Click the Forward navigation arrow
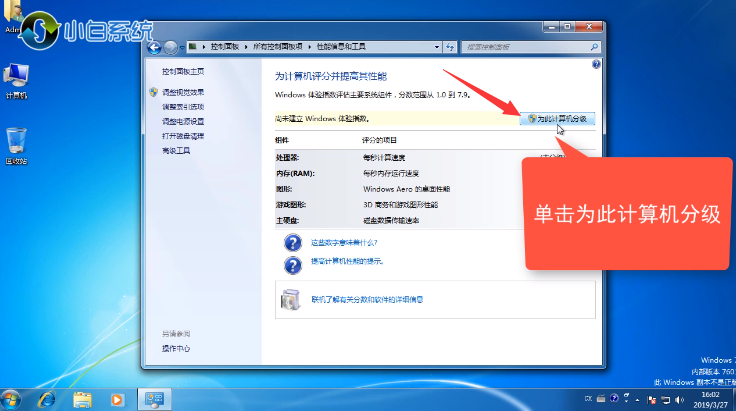736x411 pixels. click(171, 47)
